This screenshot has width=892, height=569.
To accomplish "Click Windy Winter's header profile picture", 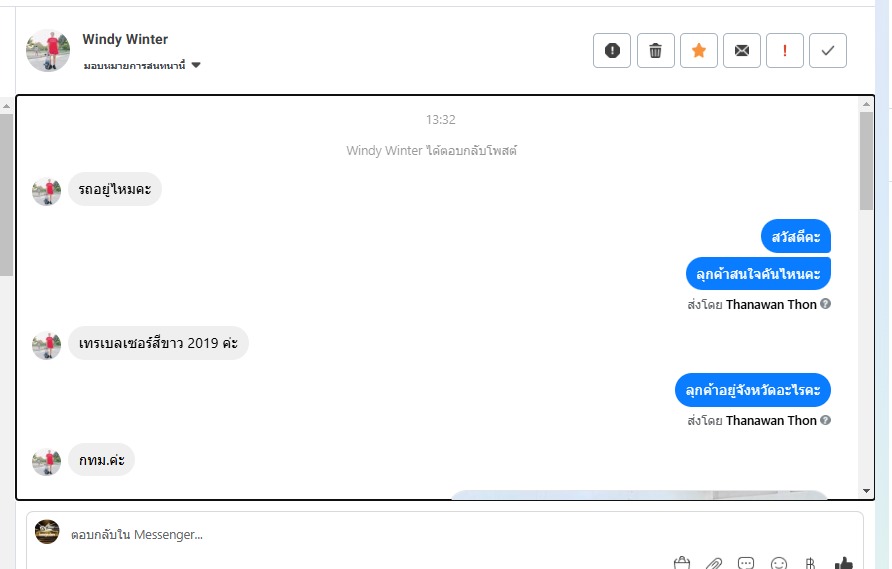I will 48,51.
